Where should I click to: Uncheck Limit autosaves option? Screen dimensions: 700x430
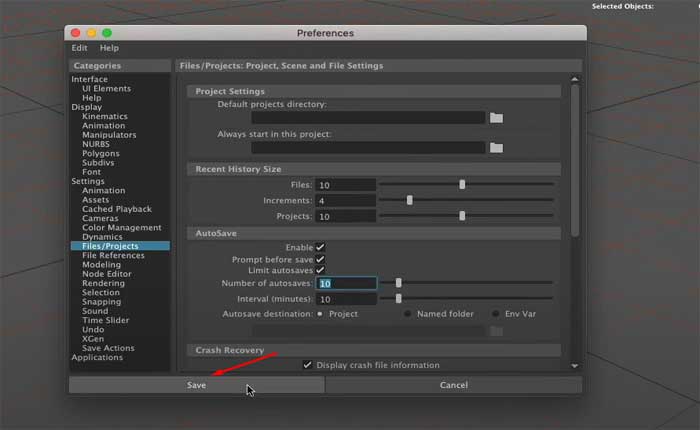coord(320,271)
